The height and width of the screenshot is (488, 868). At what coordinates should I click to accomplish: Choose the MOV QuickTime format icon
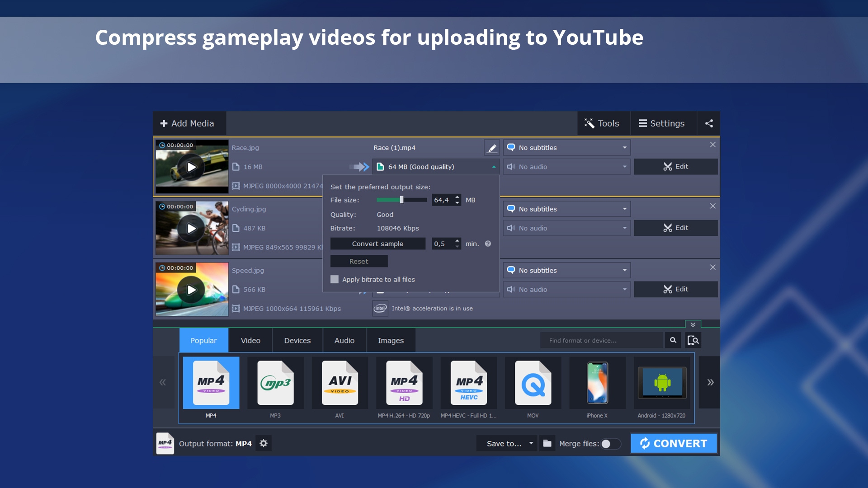click(533, 382)
